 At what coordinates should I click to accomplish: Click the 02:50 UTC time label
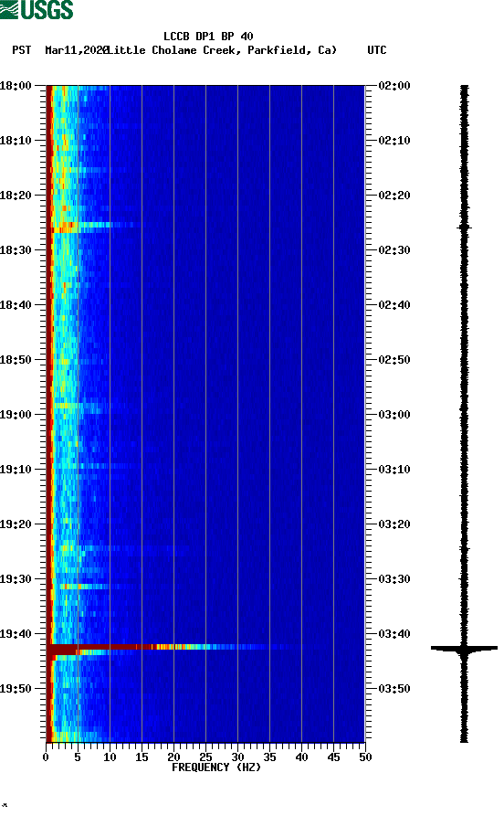pos(394,360)
